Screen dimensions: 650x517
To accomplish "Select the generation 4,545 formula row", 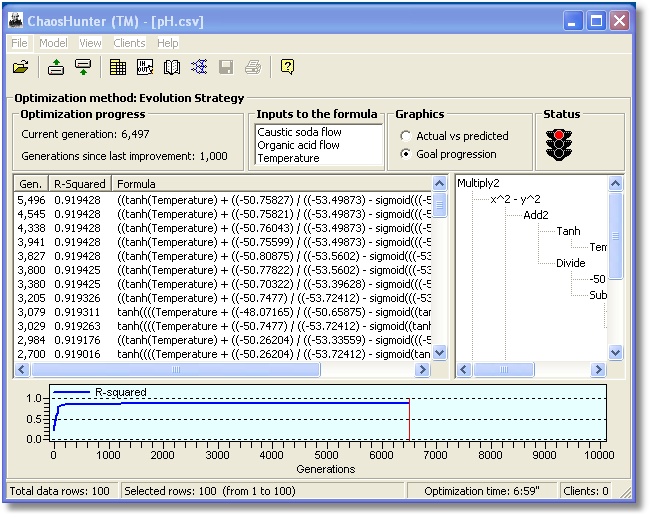I will pyautogui.click(x=223, y=214).
